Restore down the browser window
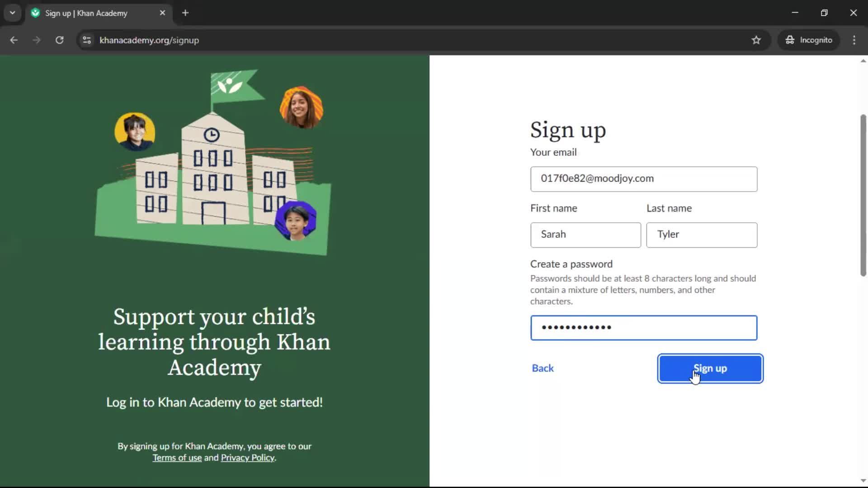 [x=824, y=13]
